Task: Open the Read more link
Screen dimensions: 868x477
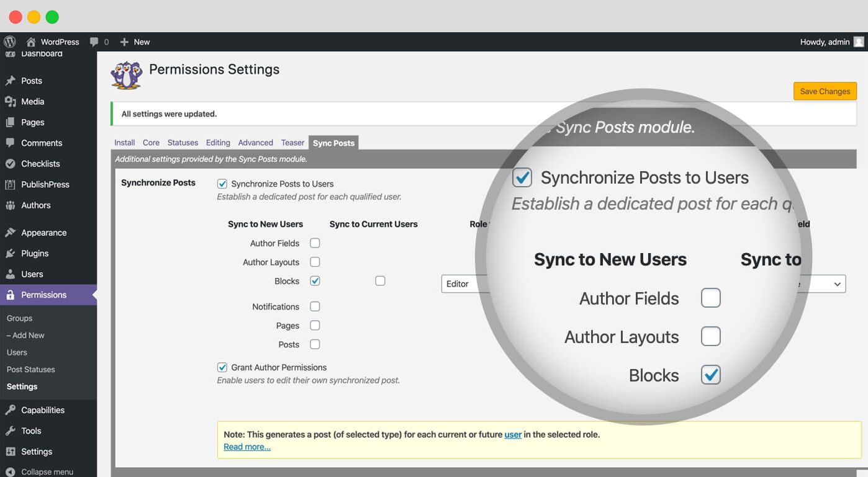Action: 247,447
